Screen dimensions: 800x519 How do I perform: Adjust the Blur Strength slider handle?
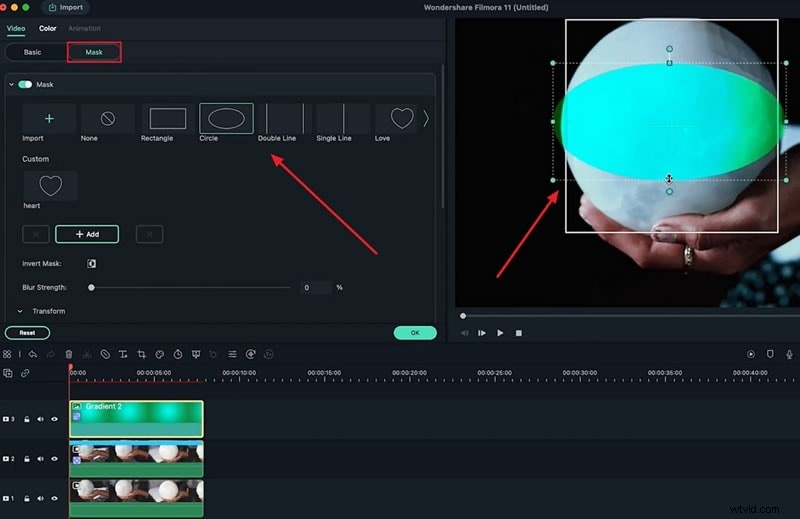click(91, 287)
